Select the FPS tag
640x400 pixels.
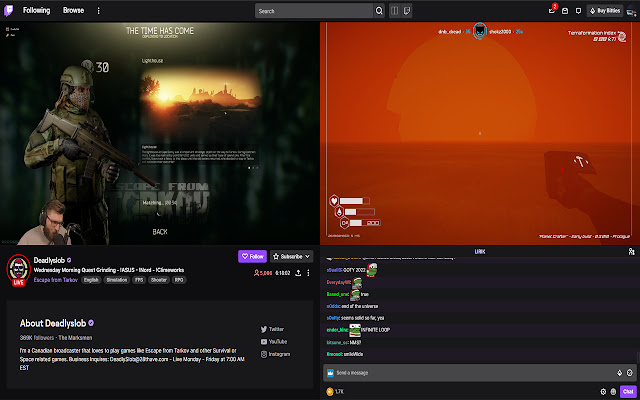point(139,280)
